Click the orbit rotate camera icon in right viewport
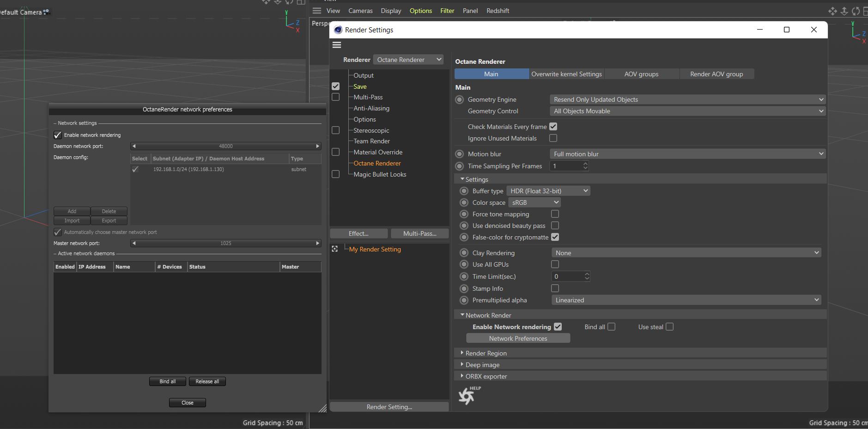This screenshot has height=429, width=868. click(856, 11)
